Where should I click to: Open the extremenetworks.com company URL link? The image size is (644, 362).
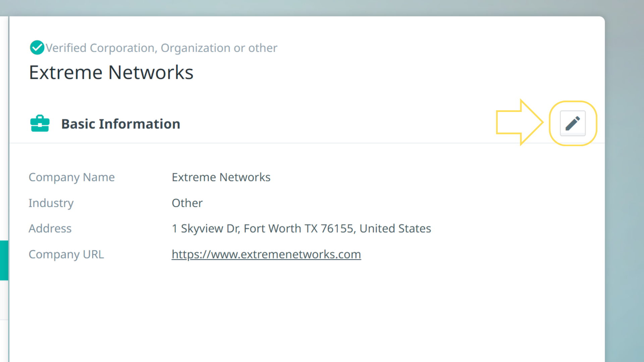point(266,254)
